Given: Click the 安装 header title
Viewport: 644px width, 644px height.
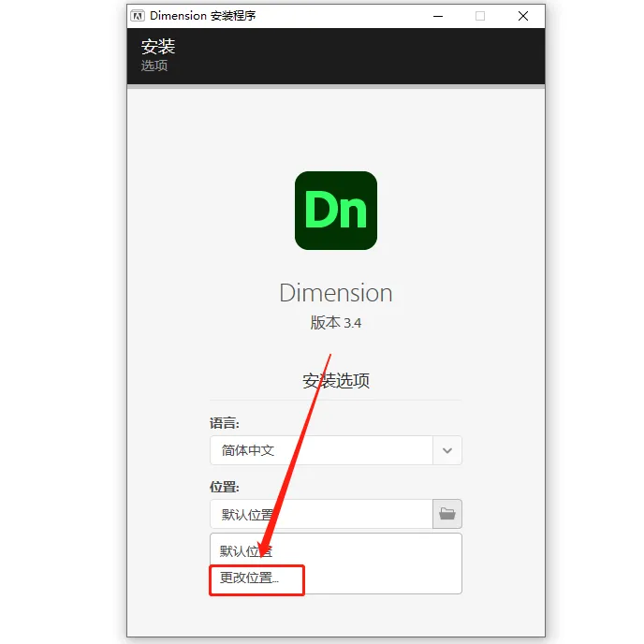Looking at the screenshot, I should click(x=158, y=47).
